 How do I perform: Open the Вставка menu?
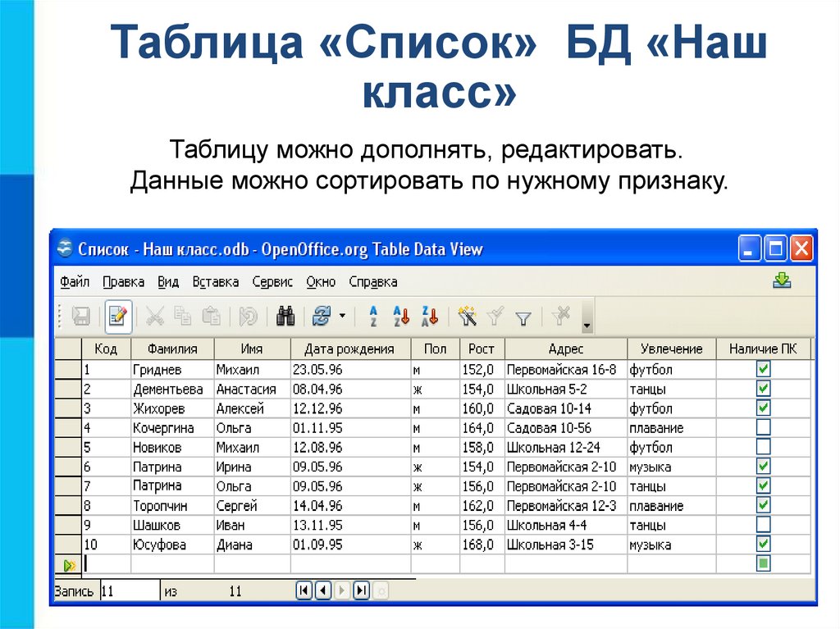216,282
